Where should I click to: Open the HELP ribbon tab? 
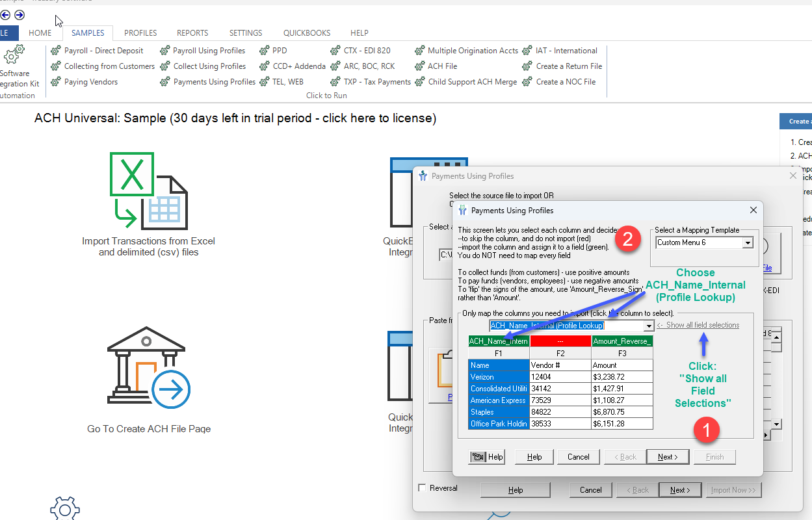tap(360, 33)
